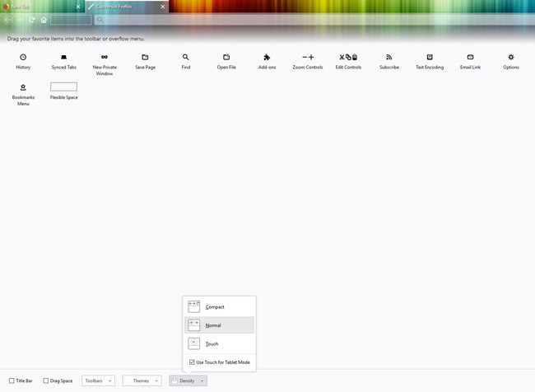
Task: Expand the Themes dropdown
Action: point(141,381)
